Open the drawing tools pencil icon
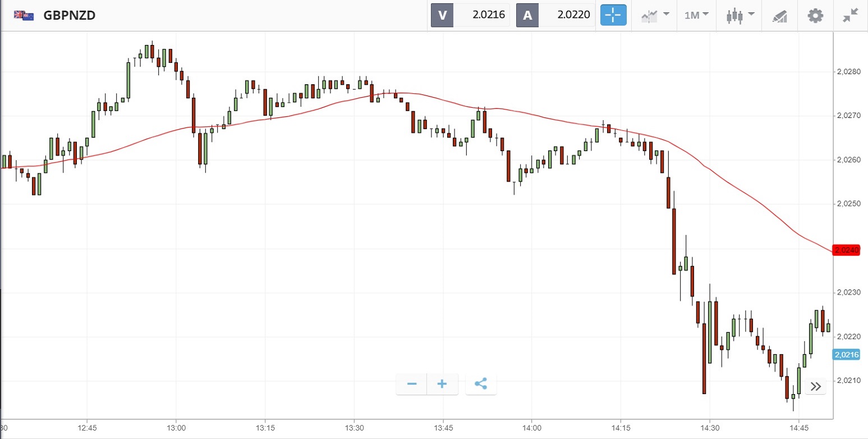The width and height of the screenshot is (868, 439). click(780, 15)
